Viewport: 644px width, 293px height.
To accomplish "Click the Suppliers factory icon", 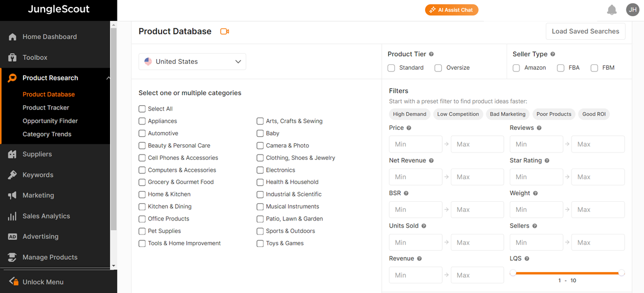I will point(12,155).
